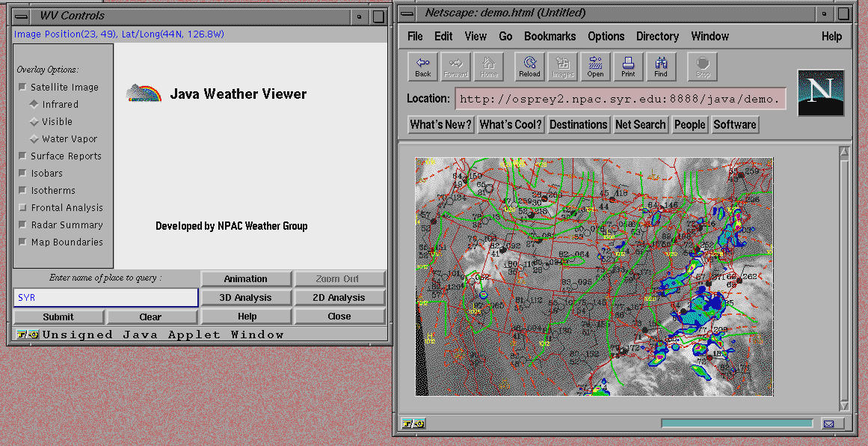Submit the place query
Viewport: 868px width, 446px height.
point(58,317)
